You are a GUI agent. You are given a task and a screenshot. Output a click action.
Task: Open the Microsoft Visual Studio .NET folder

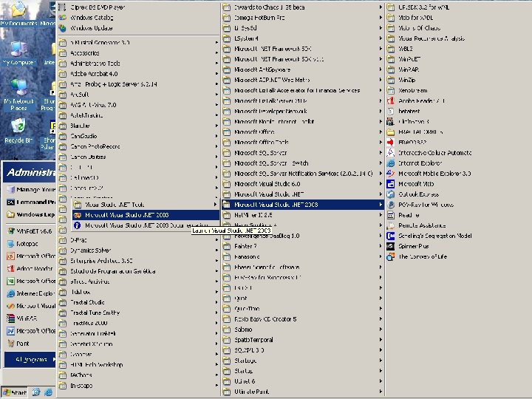pyautogui.click(x=302, y=194)
